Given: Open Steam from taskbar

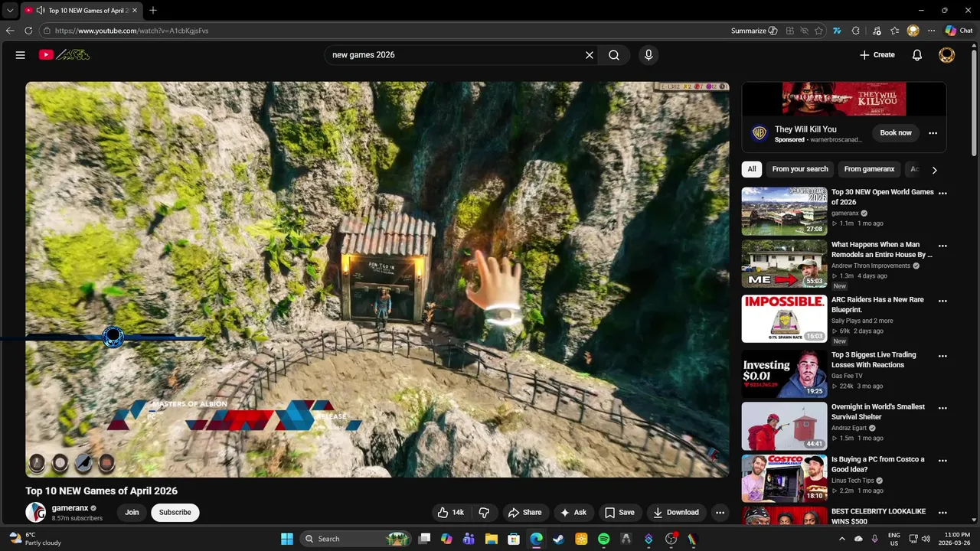Looking at the screenshot, I should coord(559,539).
